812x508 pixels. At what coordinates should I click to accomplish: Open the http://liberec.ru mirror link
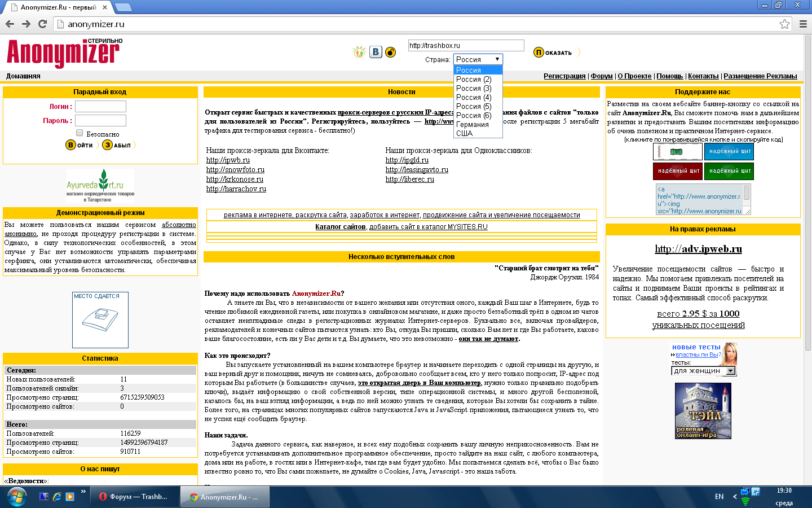tap(410, 179)
